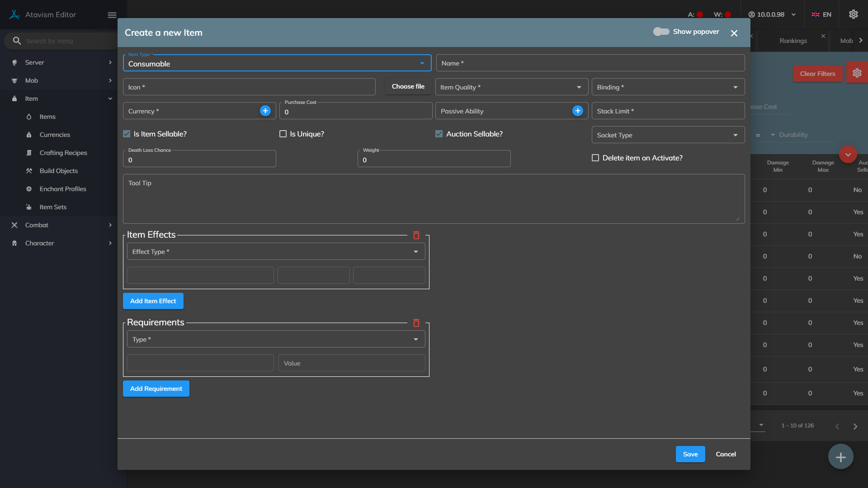Open the Item Quality dropdown

(x=511, y=87)
